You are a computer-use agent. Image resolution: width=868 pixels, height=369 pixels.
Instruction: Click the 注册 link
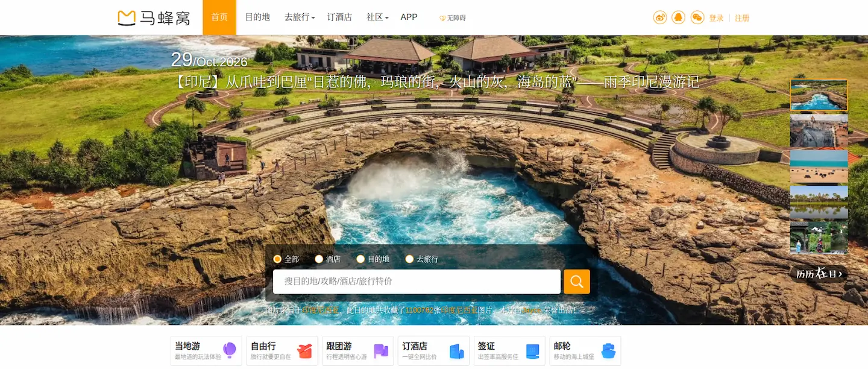pos(742,18)
